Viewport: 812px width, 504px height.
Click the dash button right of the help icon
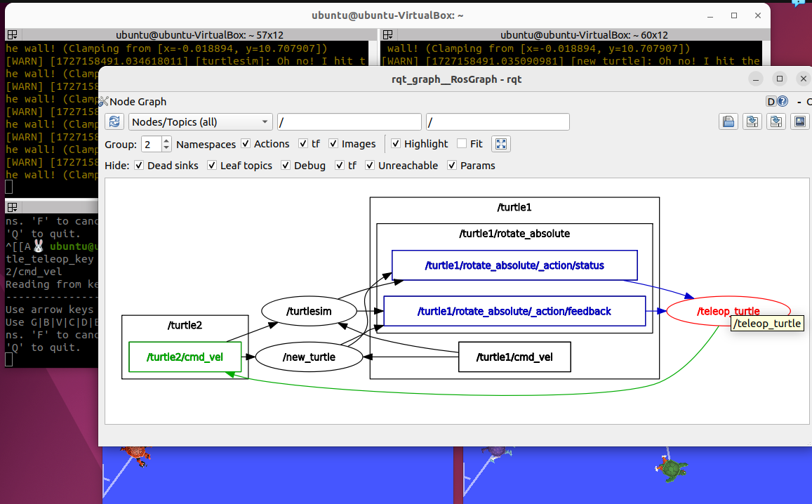tap(799, 102)
